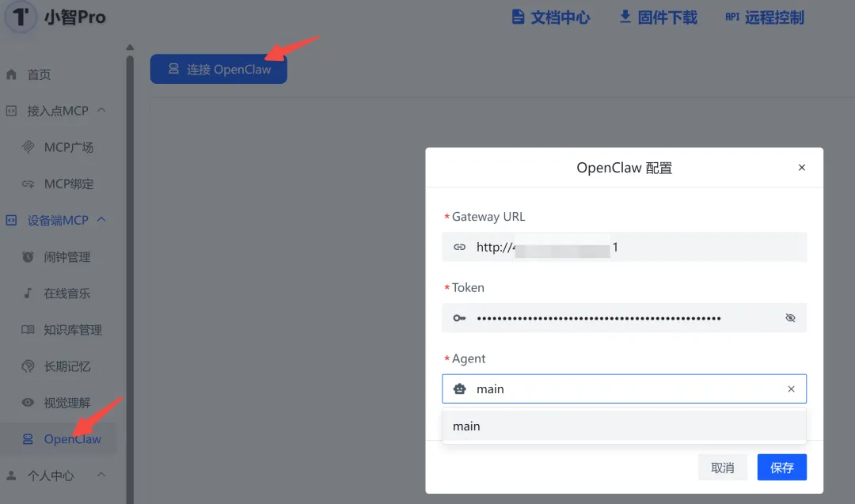Open MCP广场 in the sidebar

69,147
